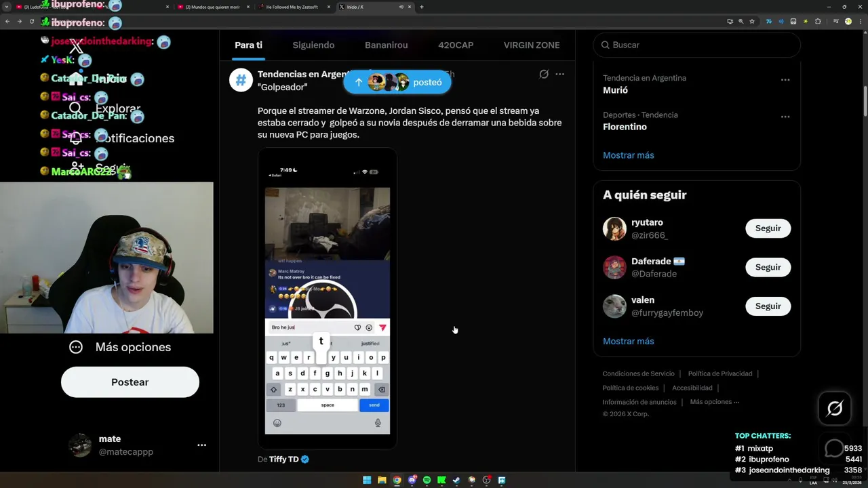This screenshot has width=868, height=488.
Task: Click the hashtag avatar of Tendencias post
Action: [241, 80]
